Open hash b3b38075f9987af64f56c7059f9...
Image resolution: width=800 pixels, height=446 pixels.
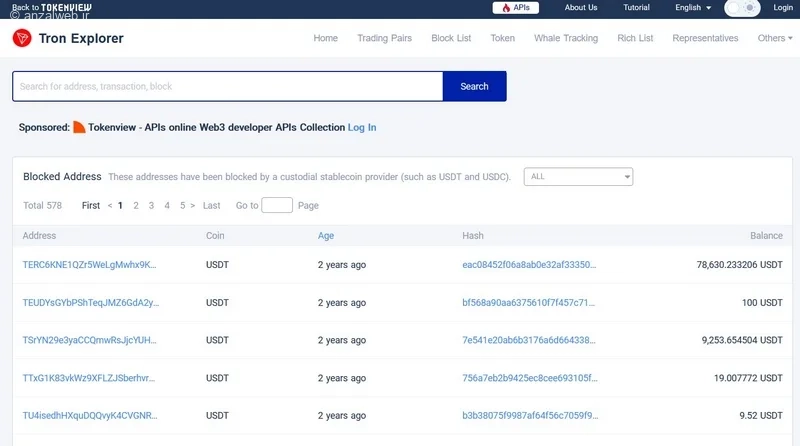pos(530,415)
